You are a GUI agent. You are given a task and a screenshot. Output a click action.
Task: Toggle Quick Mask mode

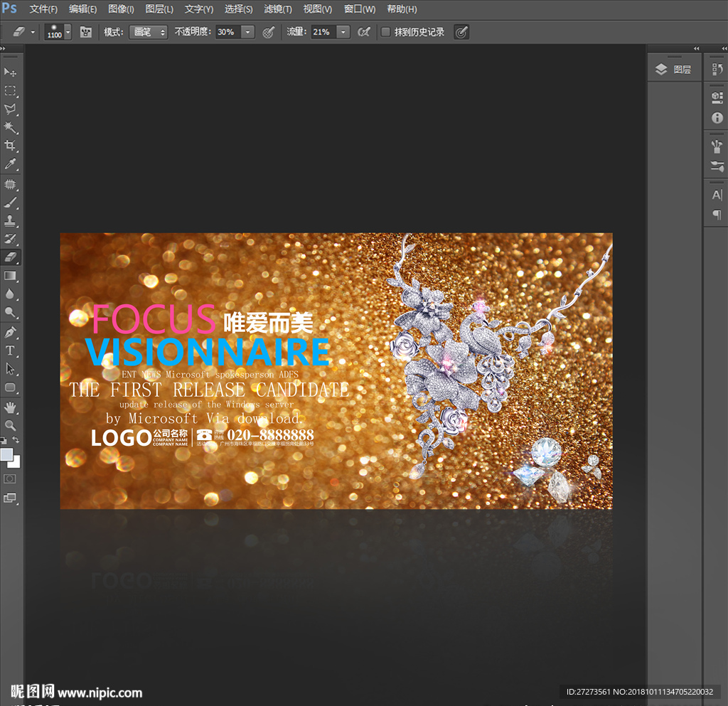[x=10, y=478]
